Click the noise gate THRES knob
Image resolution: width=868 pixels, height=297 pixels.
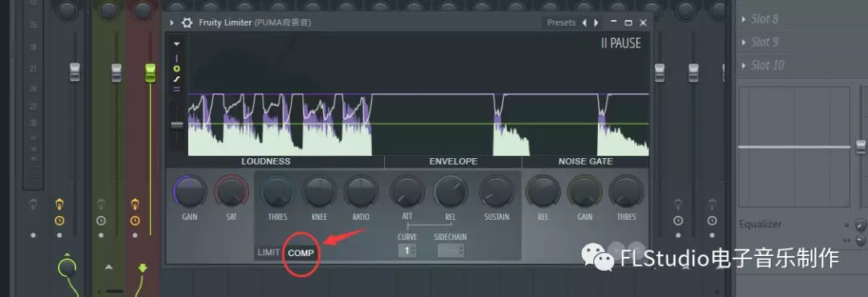point(626,191)
